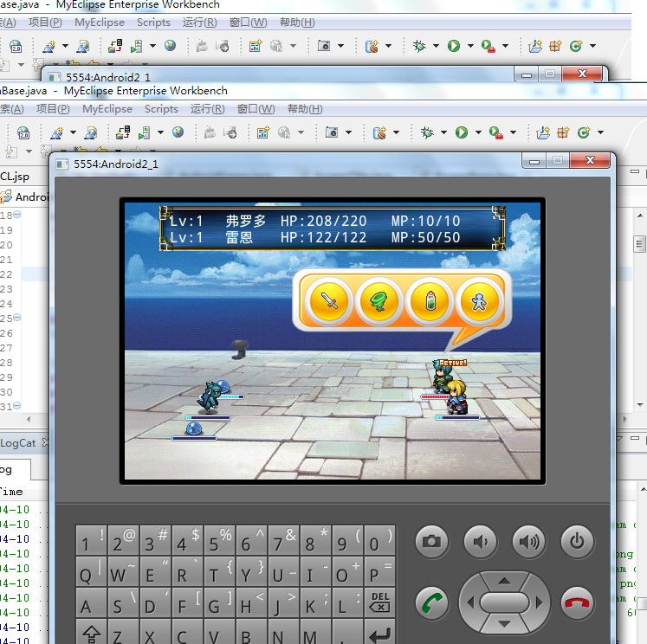Click the Time column header in LogCat
Screen dimensions: 647x644
(11, 492)
